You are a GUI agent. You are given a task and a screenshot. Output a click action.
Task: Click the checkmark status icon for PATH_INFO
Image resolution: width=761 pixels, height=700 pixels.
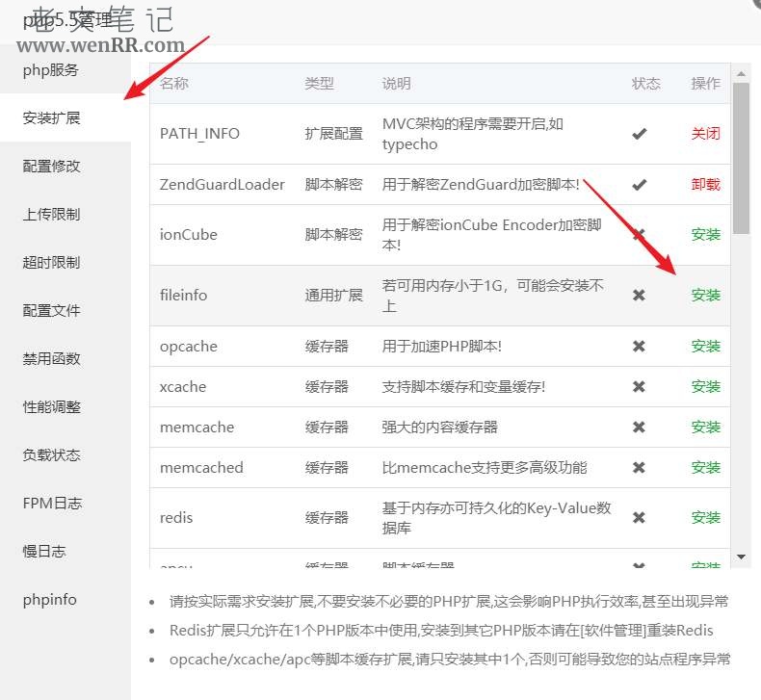639,134
